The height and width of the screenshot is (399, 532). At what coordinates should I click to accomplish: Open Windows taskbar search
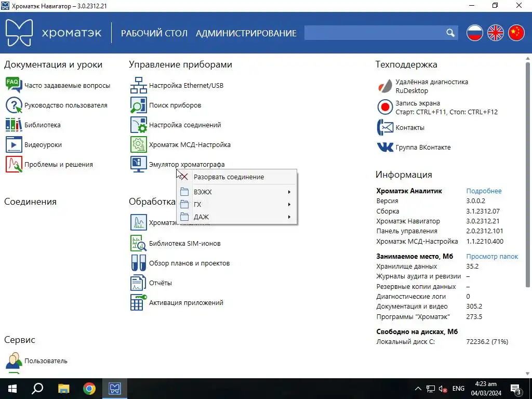pos(37,389)
